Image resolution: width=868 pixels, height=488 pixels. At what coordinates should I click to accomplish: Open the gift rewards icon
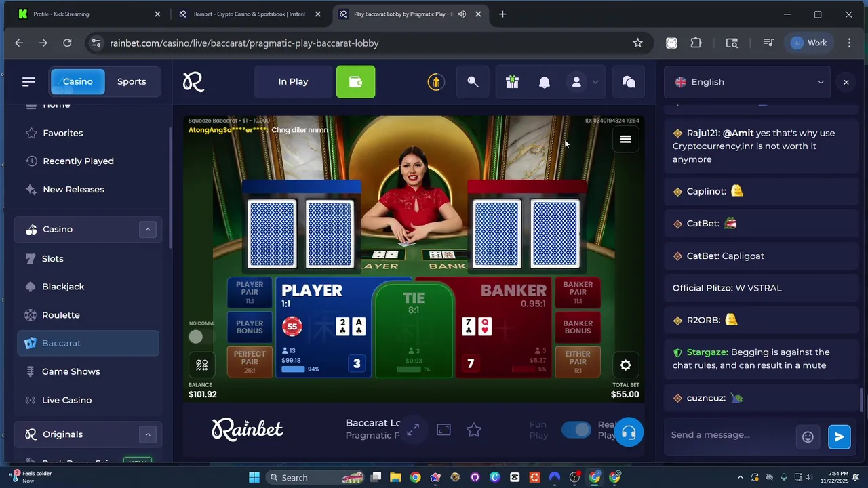(512, 82)
